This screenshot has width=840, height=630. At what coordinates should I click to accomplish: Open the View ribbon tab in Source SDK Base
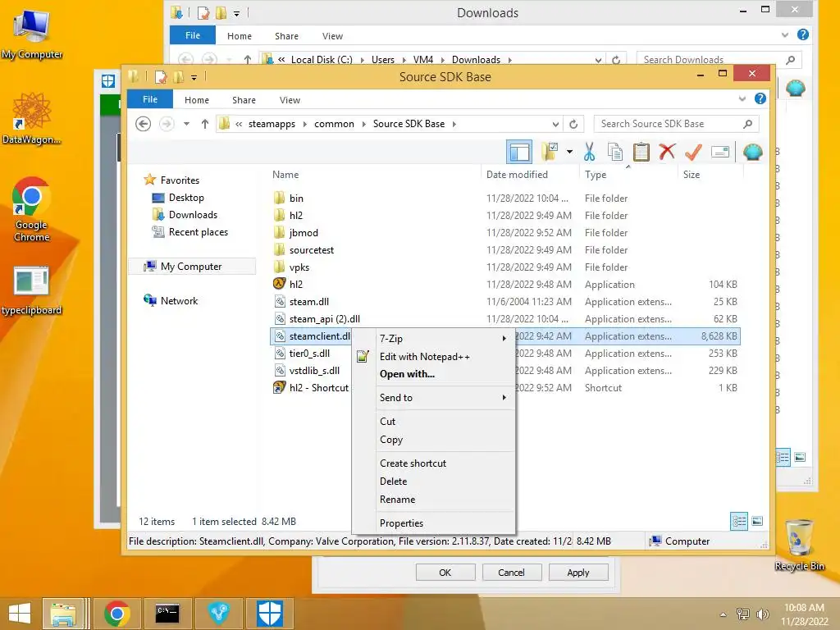pyautogui.click(x=290, y=100)
